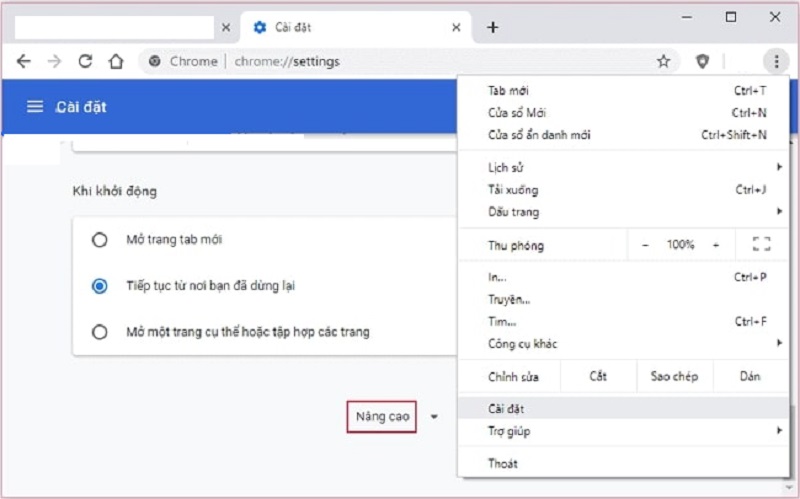The image size is (800, 499).
Task: Select 'Mở trang tab mới' radio option
Action: pos(99,240)
